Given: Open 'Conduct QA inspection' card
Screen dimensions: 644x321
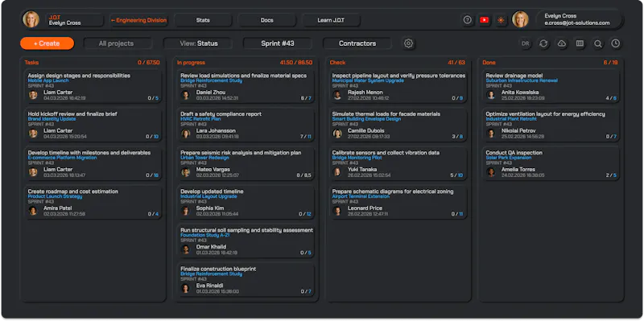Looking at the screenshot, I should (551, 164).
